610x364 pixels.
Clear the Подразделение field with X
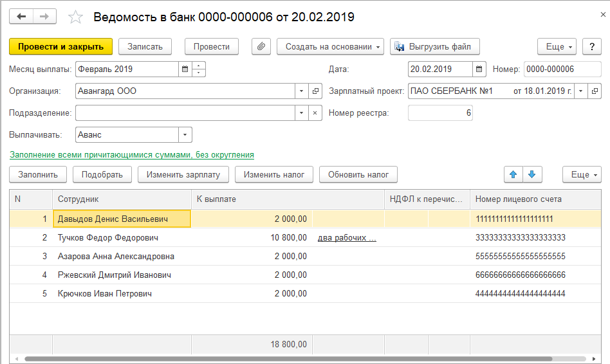click(x=315, y=113)
